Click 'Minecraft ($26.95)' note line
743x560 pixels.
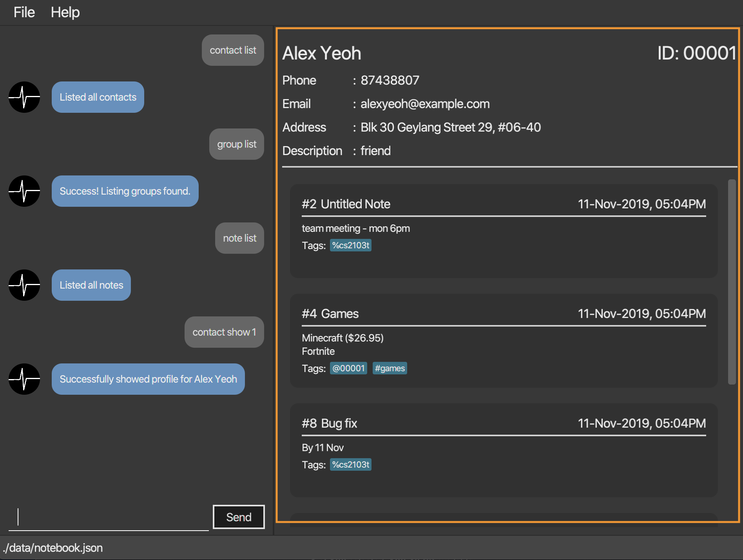tap(343, 338)
